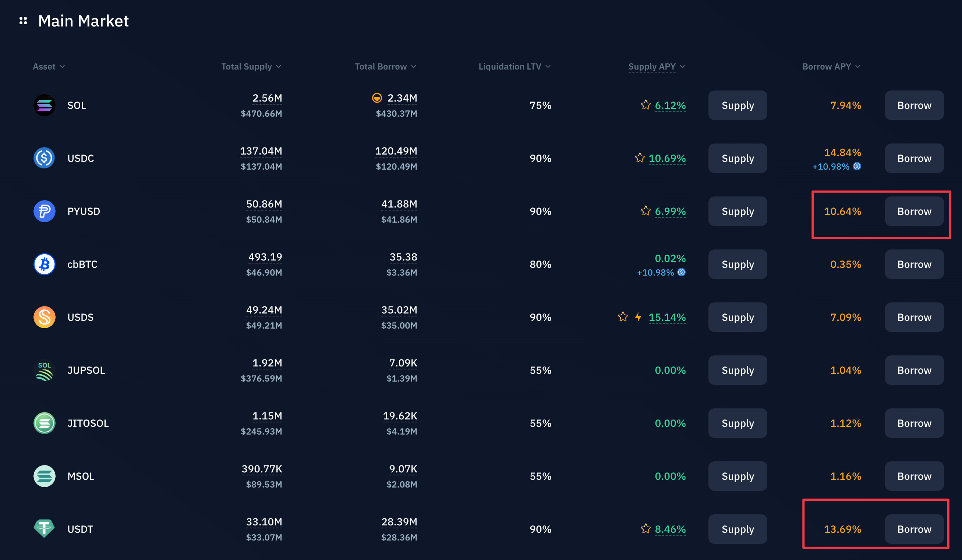Image resolution: width=962 pixels, height=560 pixels.
Task: Click Supply in the USDC row
Action: coord(738,158)
